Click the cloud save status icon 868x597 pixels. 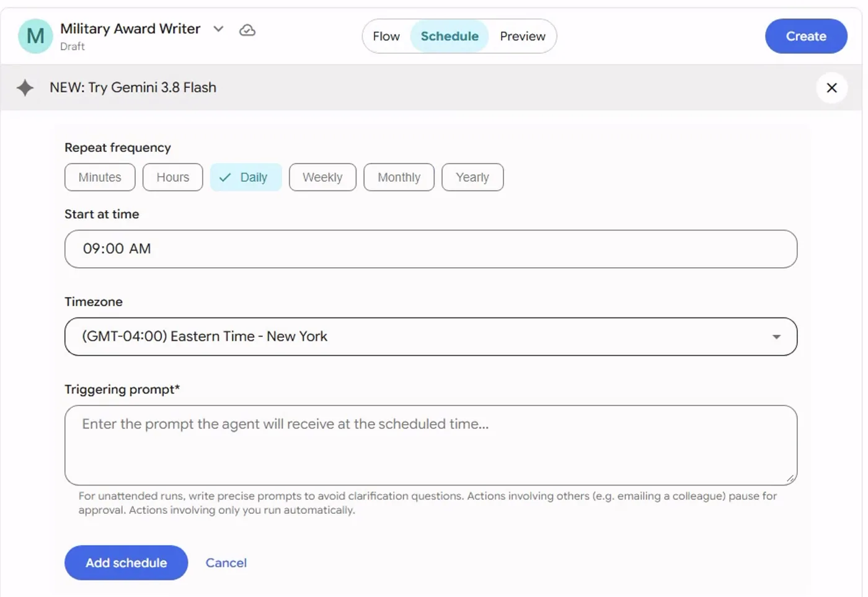click(247, 30)
